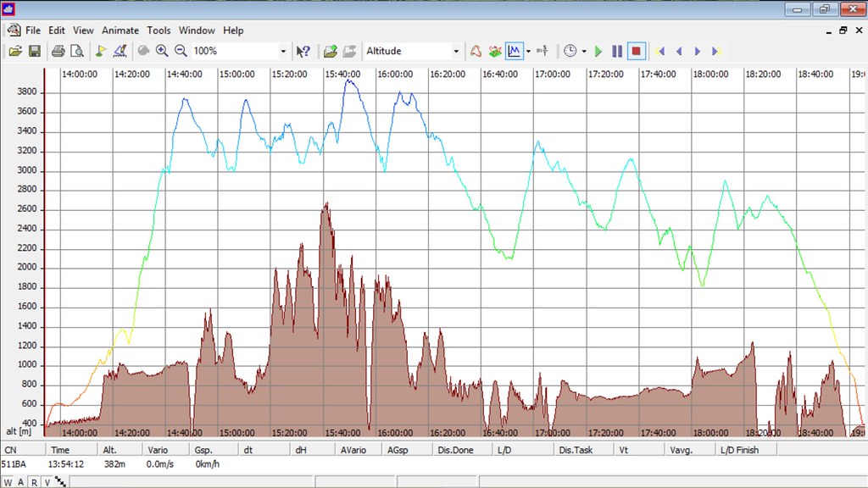The width and height of the screenshot is (868, 488).
Task: Toggle the V status bar button
Action: pos(47,482)
